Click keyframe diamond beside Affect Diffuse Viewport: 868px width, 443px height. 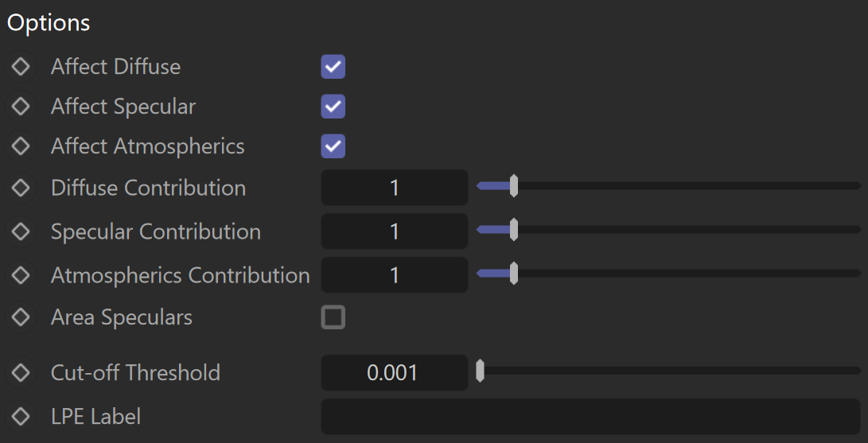(21, 67)
